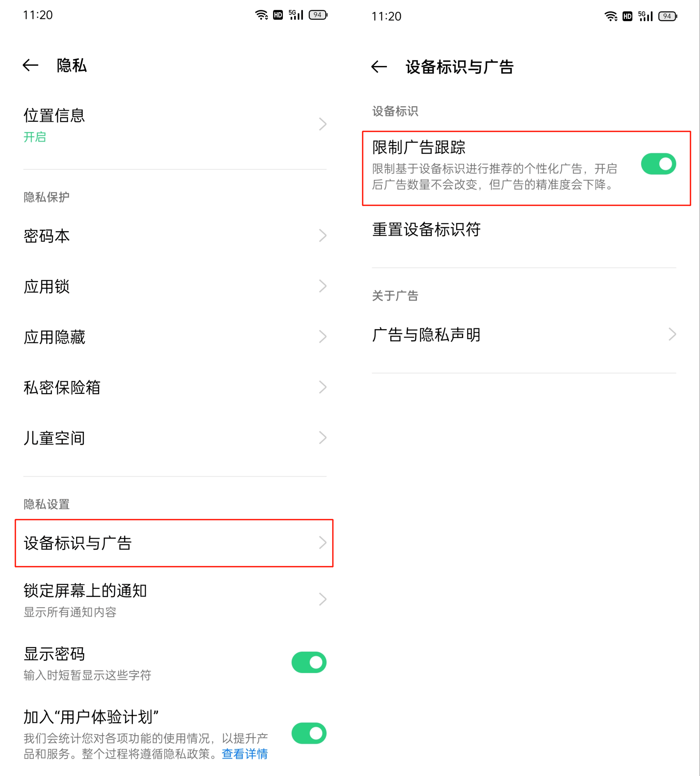Tap the back arrow on 隐私 page
Image resolution: width=700 pixels, height=776 pixels.
30,65
